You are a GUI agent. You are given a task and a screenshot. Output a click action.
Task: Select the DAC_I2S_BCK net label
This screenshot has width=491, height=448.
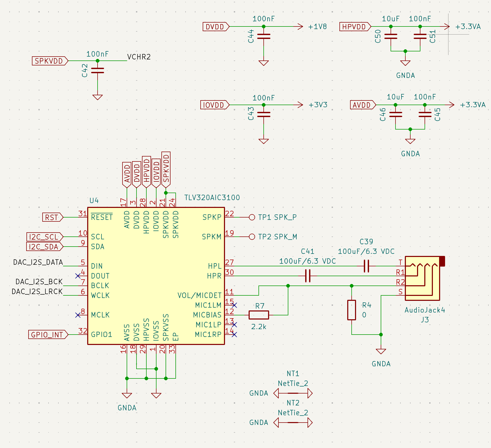pyautogui.click(x=39, y=282)
